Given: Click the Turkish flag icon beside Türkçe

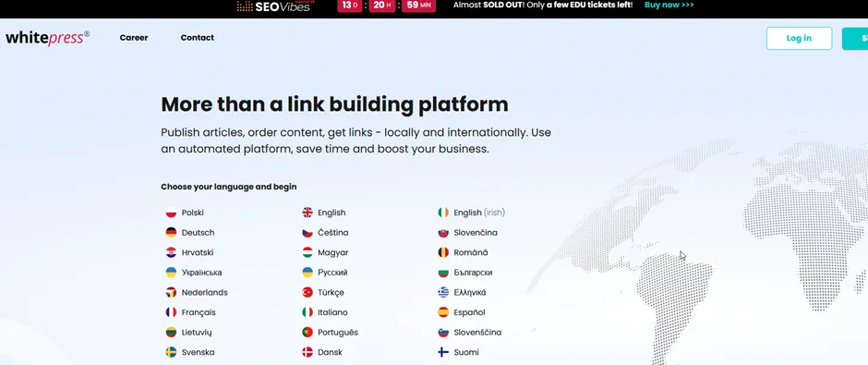Looking at the screenshot, I should coord(307,292).
